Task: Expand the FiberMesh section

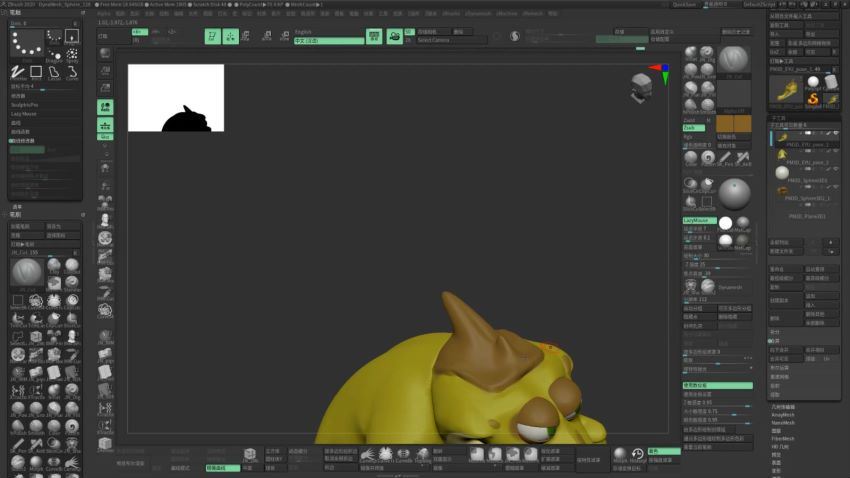Action: 783,438
